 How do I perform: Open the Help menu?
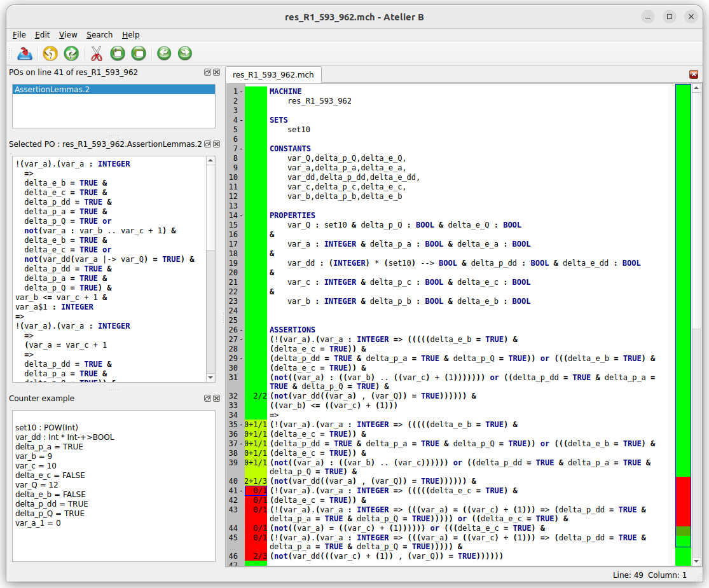pyautogui.click(x=131, y=35)
